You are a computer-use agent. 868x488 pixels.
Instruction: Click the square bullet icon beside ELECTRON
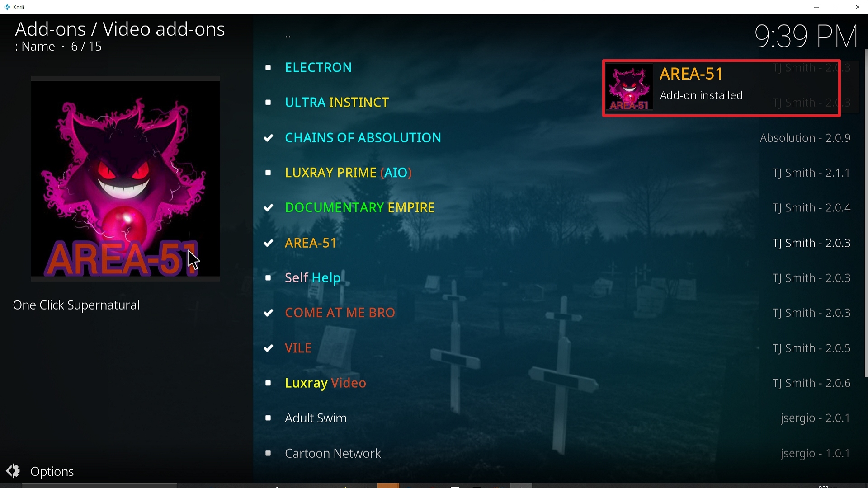point(268,68)
